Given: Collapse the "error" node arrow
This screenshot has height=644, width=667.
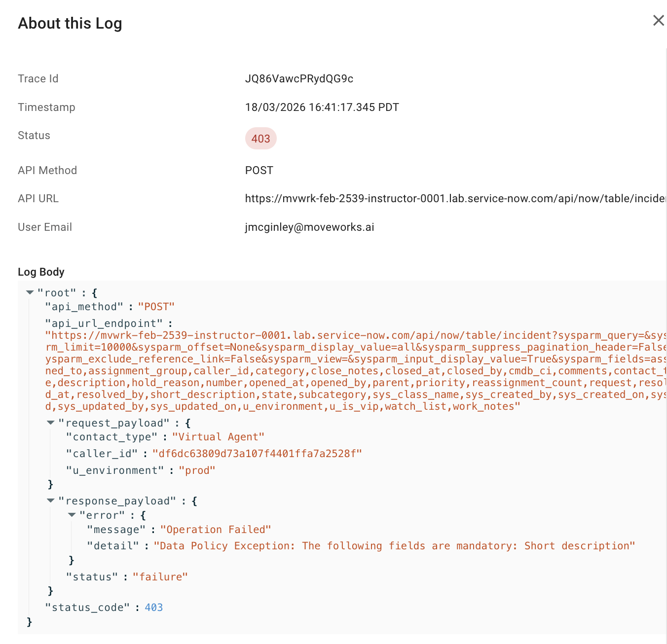Looking at the screenshot, I should pyautogui.click(x=72, y=515).
